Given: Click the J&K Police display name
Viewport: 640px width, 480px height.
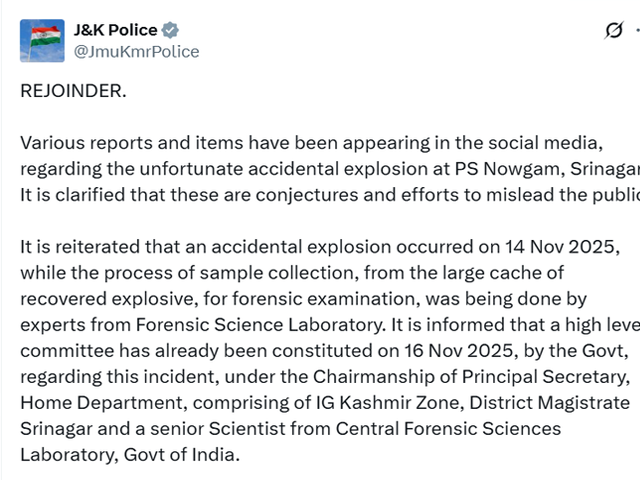Looking at the screenshot, I should tap(115, 31).
